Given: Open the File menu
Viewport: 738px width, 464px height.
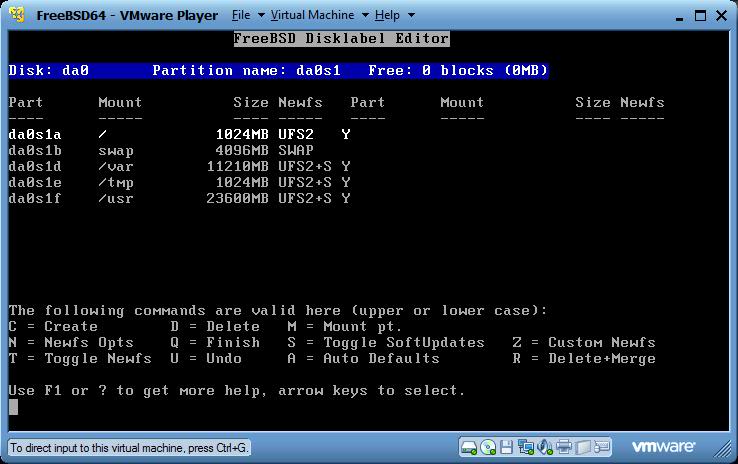Looking at the screenshot, I should (241, 15).
